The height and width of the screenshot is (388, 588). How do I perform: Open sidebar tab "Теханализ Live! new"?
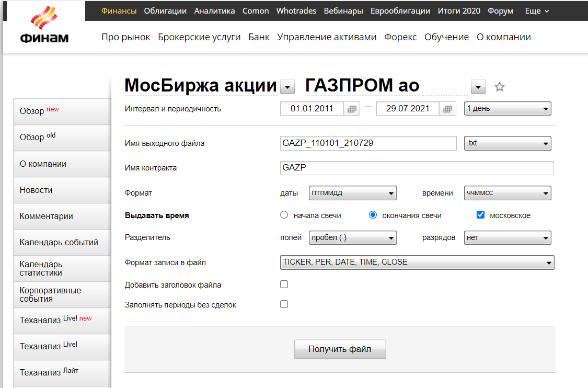pos(62,321)
